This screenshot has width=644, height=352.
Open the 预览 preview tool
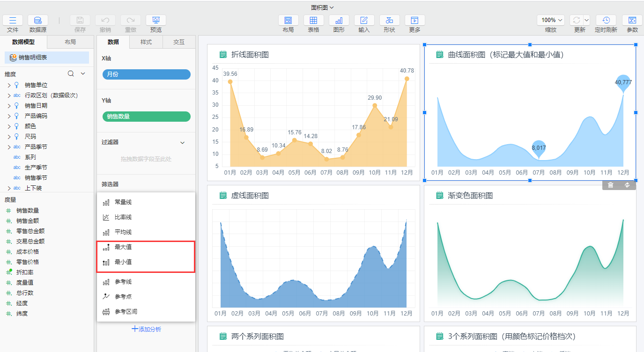coord(156,20)
